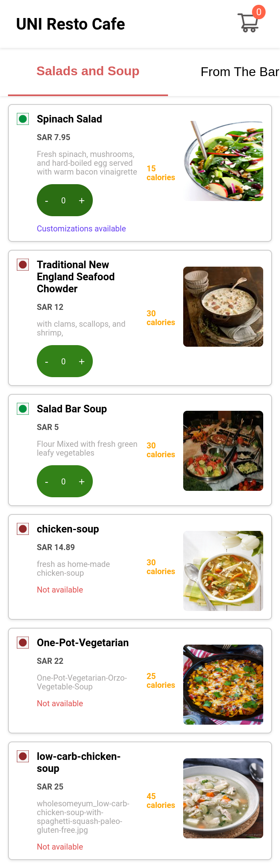
Task: Select the Salads and Soup tab
Action: [88, 71]
